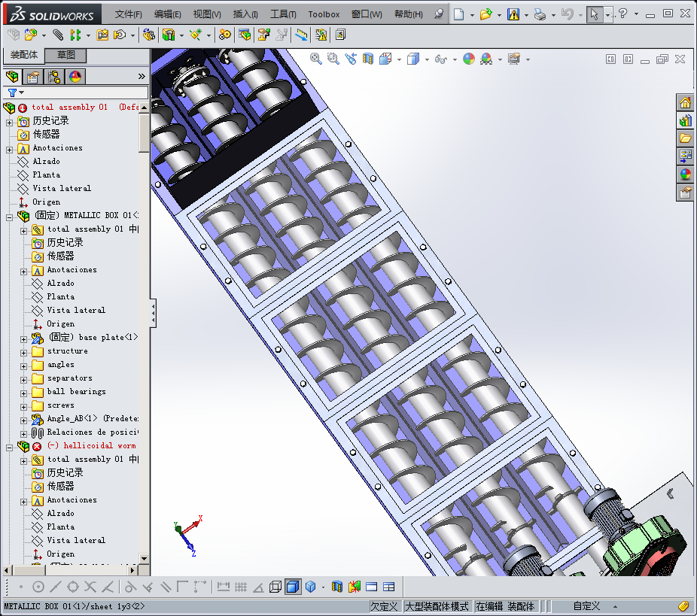This screenshot has height=616, width=697.
Task: Click the 欠定义 status bar entry
Action: point(384,606)
